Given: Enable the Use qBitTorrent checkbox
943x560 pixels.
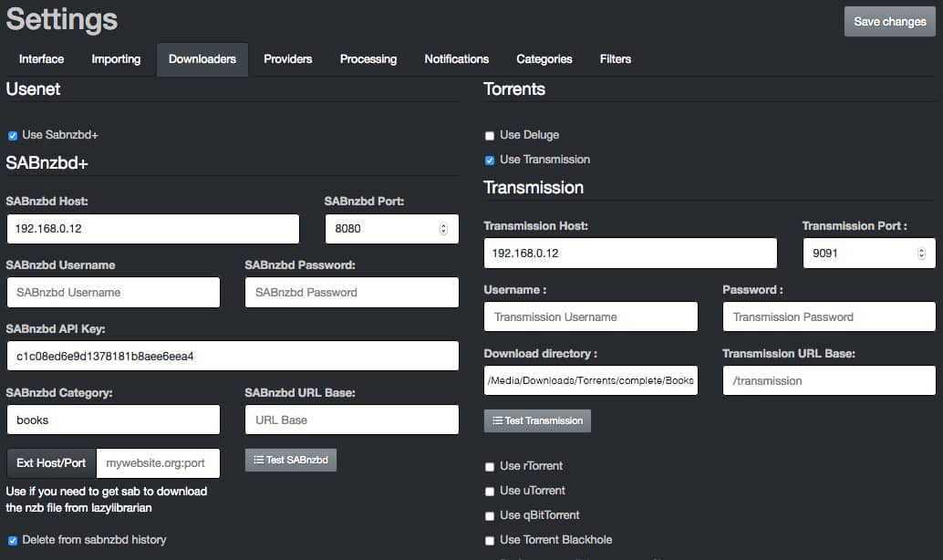Looking at the screenshot, I should click(490, 516).
